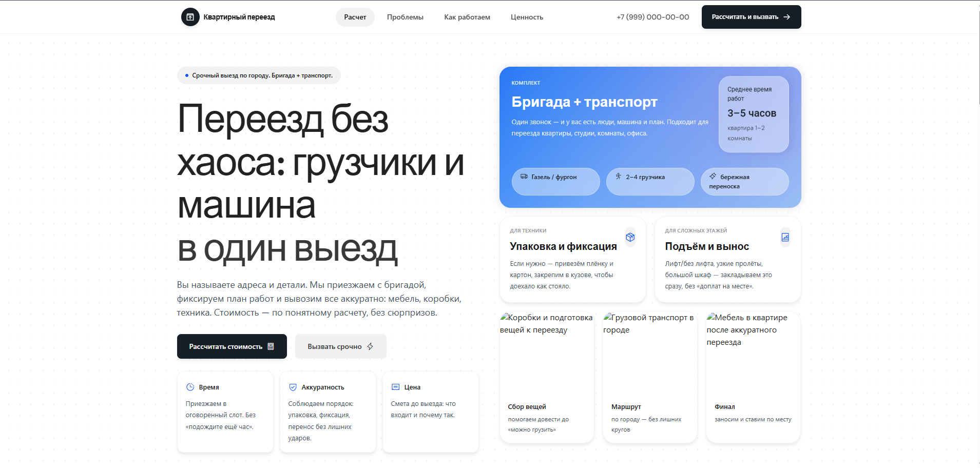
Task: Click Сбор вещей card title
Action: pos(527,406)
